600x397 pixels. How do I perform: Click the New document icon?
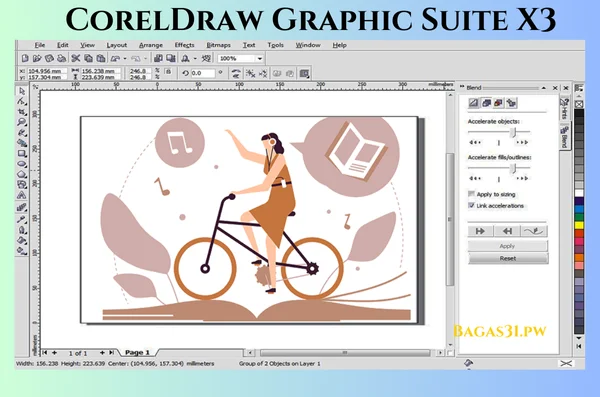25,58
